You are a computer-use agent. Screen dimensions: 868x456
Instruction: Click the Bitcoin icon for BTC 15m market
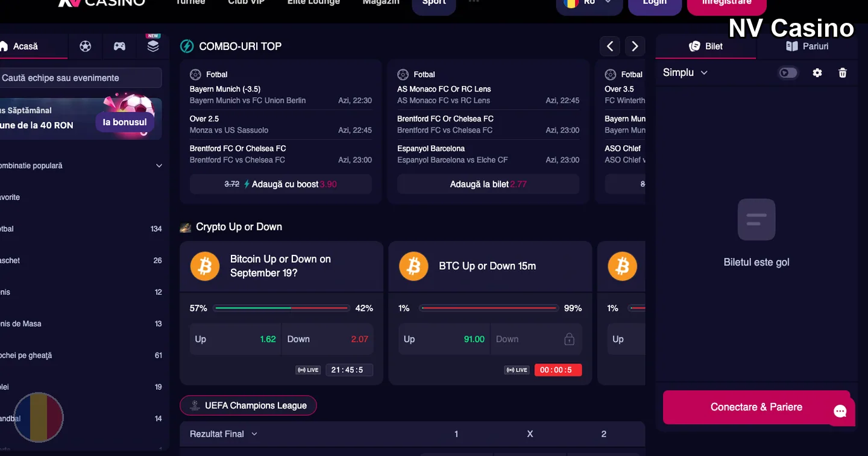(x=414, y=266)
